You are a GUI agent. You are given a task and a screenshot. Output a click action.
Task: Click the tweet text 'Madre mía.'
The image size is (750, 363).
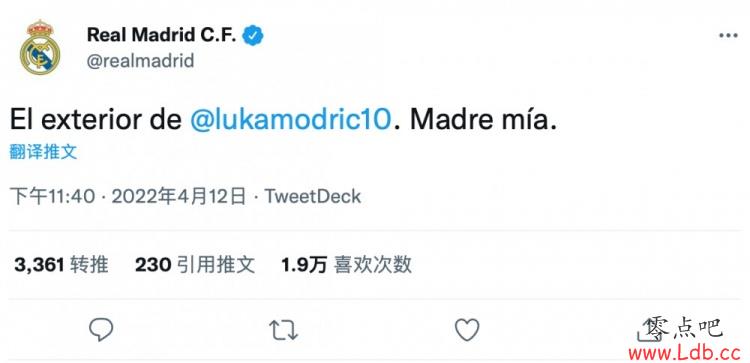tap(484, 120)
